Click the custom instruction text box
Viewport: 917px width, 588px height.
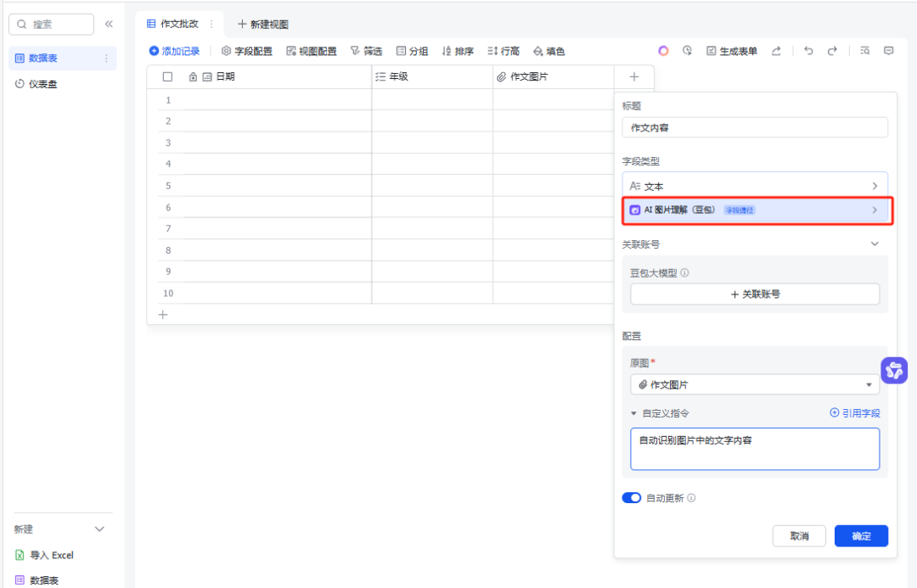point(754,448)
